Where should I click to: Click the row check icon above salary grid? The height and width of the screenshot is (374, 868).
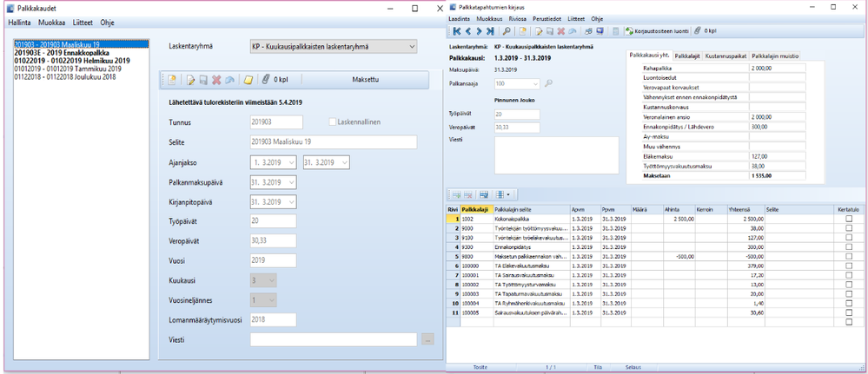click(484, 194)
